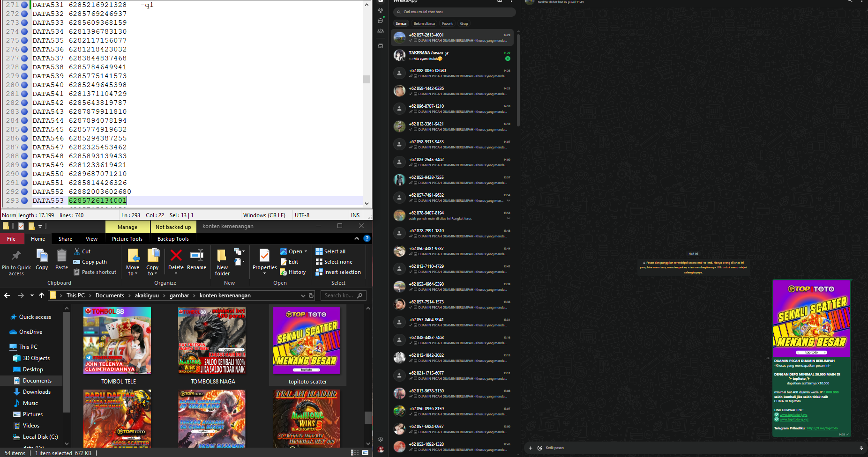
Task: Click Pin to Quick access in Explorer
Action: point(16,263)
